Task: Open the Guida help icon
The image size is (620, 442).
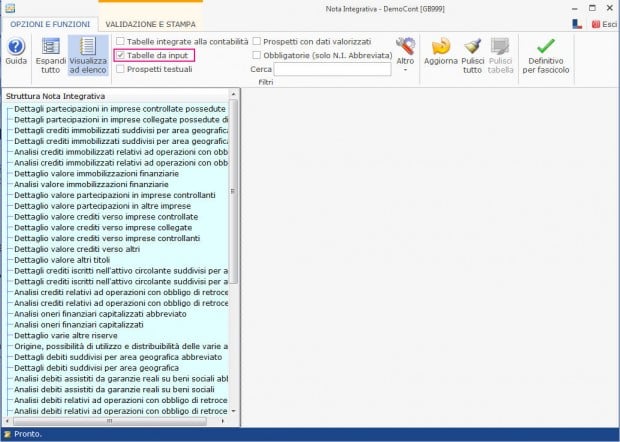Action: coord(16,47)
